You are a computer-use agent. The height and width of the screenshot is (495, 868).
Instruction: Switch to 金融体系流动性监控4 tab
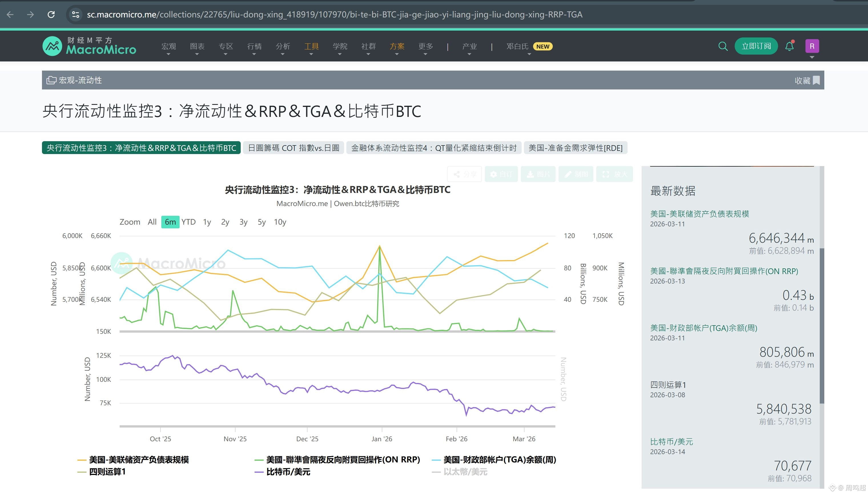[434, 148]
